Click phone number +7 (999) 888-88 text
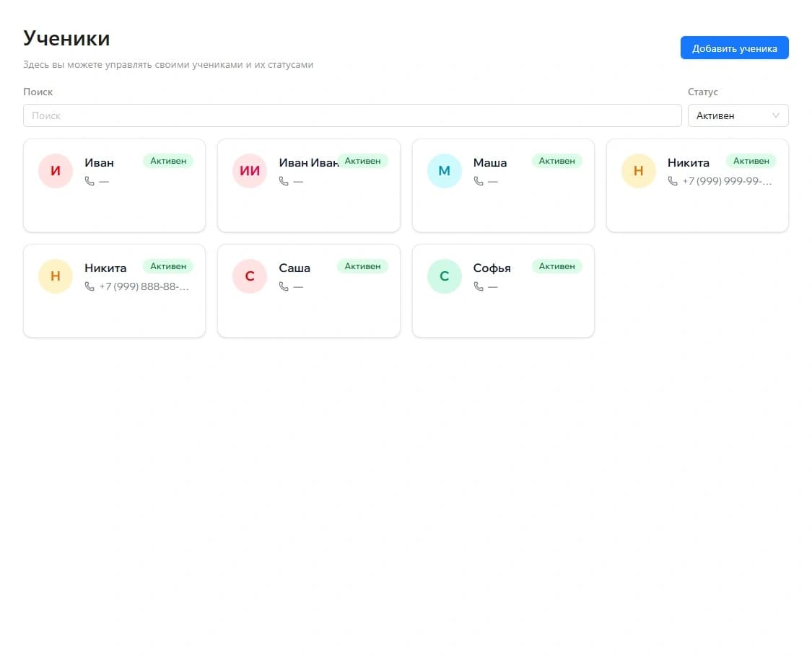The height and width of the screenshot is (663, 812). point(144,286)
